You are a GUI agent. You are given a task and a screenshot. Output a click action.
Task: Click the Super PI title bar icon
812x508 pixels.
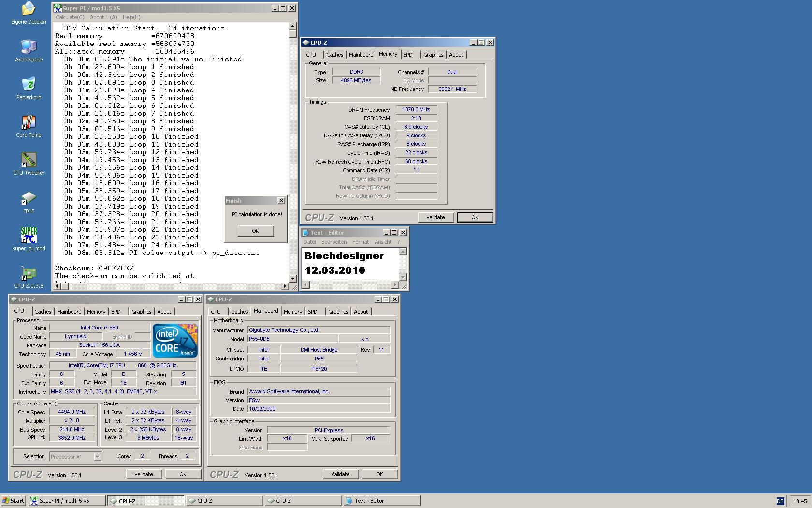tap(58, 8)
